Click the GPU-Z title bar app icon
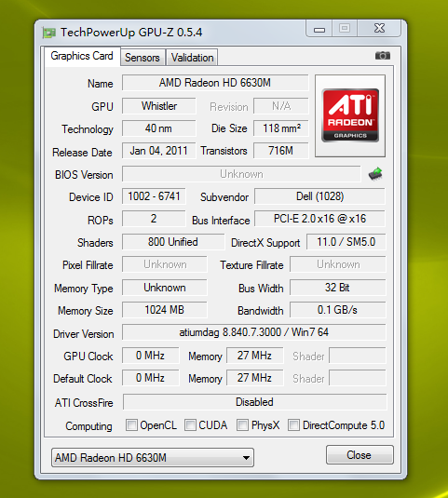This screenshot has width=448, height=498. tap(49, 33)
